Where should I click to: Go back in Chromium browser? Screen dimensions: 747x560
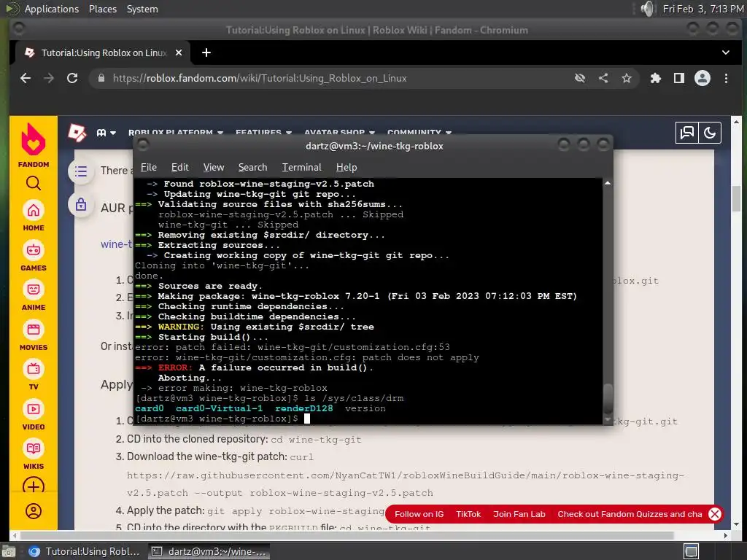pyautogui.click(x=26, y=78)
